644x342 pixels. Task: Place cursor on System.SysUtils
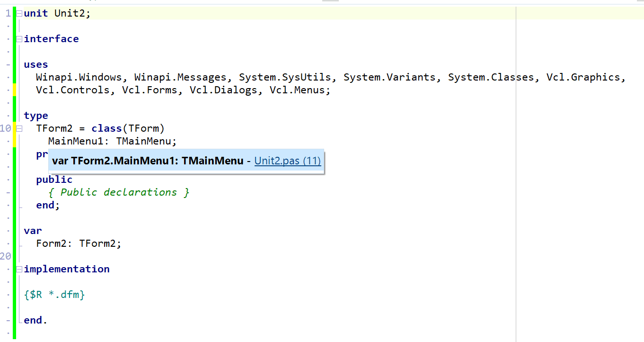tap(285, 77)
